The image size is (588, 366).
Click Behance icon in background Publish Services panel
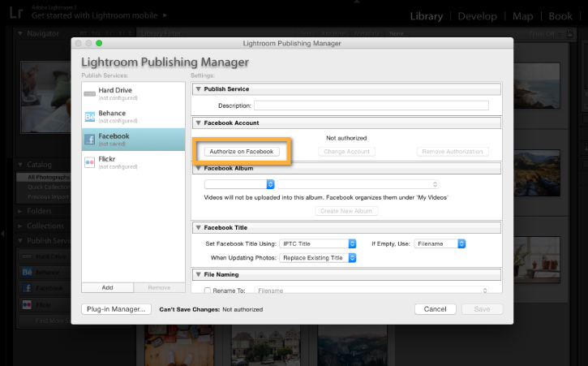point(27,272)
